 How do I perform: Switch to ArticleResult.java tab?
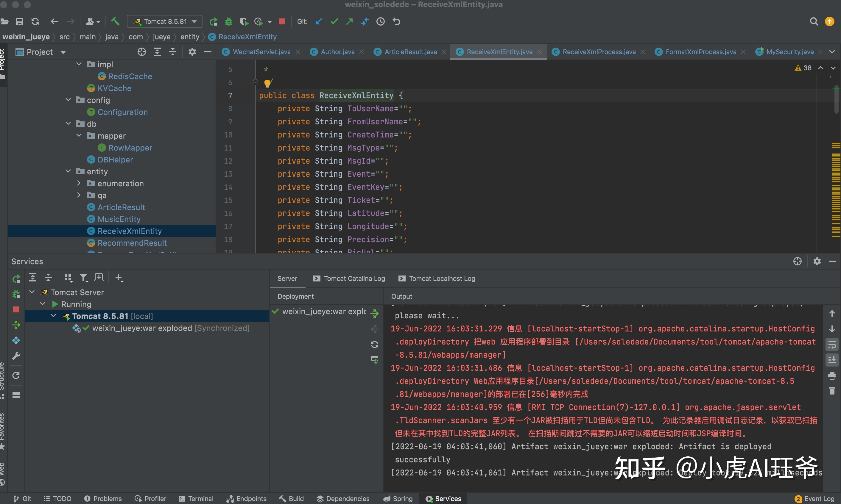coord(410,52)
